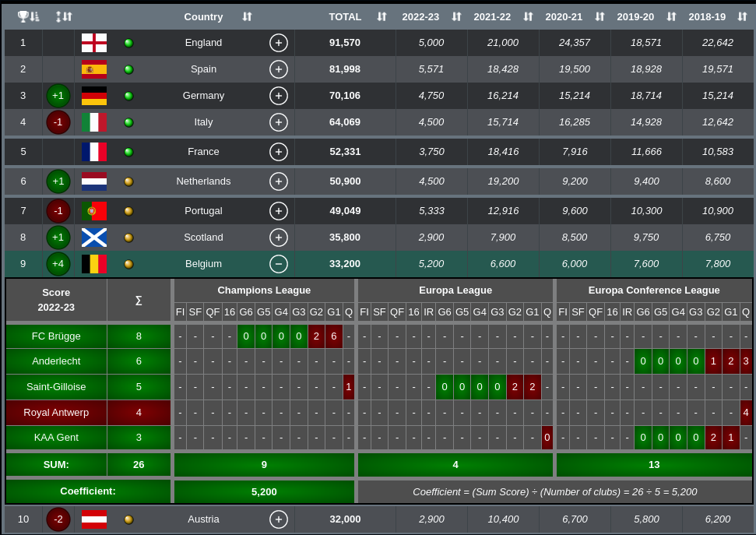756x535 pixels.
Task: Click the Germany flag icon
Action: click(x=94, y=96)
